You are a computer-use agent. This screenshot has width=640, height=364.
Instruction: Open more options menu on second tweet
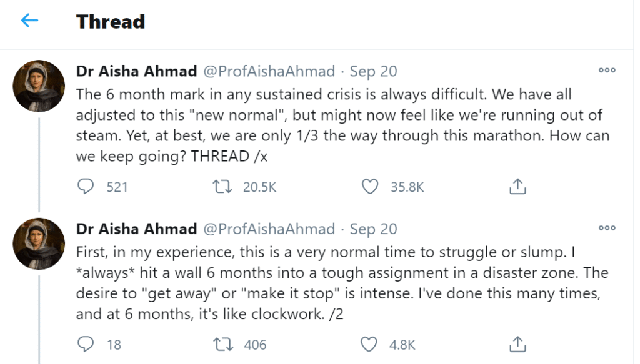(x=607, y=229)
